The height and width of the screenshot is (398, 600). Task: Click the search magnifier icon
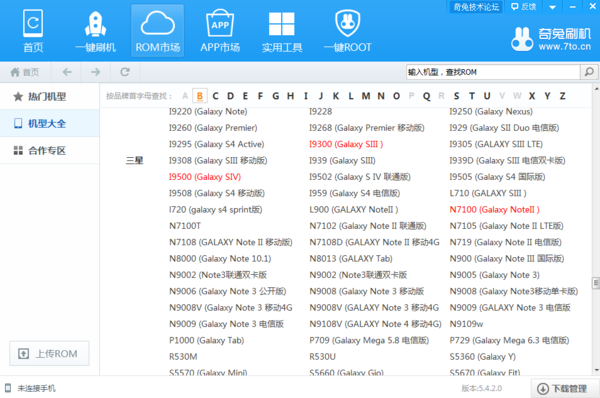(x=589, y=72)
